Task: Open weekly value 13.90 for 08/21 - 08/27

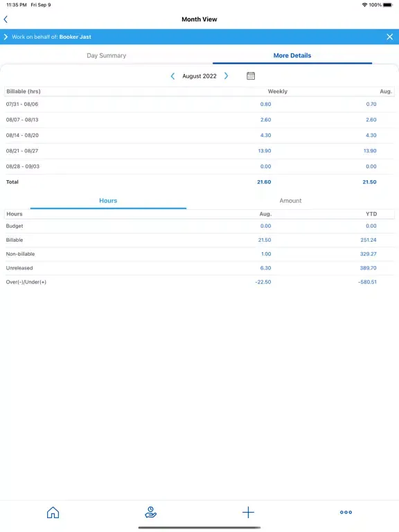Action: pos(265,150)
